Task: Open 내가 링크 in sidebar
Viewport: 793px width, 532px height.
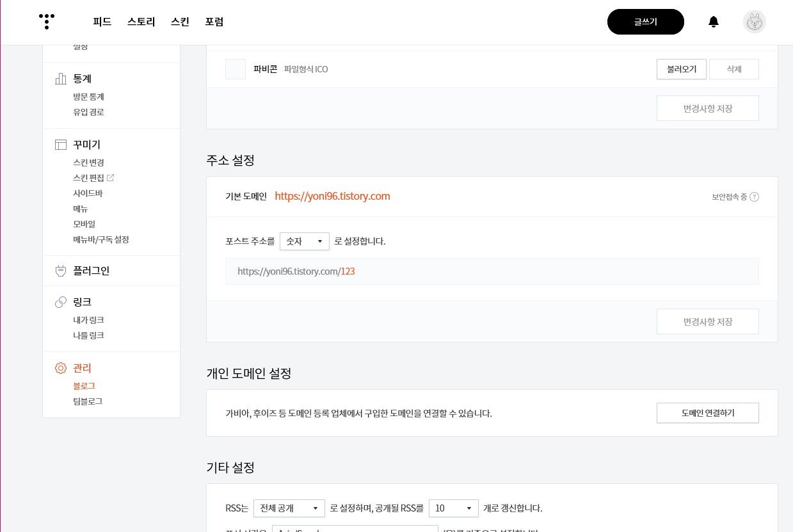Action: coord(89,320)
